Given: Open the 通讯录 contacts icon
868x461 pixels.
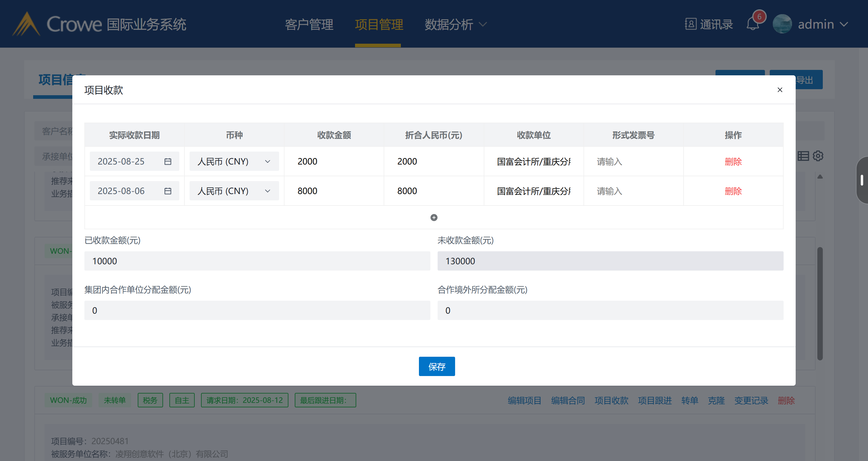Looking at the screenshot, I should 690,24.
